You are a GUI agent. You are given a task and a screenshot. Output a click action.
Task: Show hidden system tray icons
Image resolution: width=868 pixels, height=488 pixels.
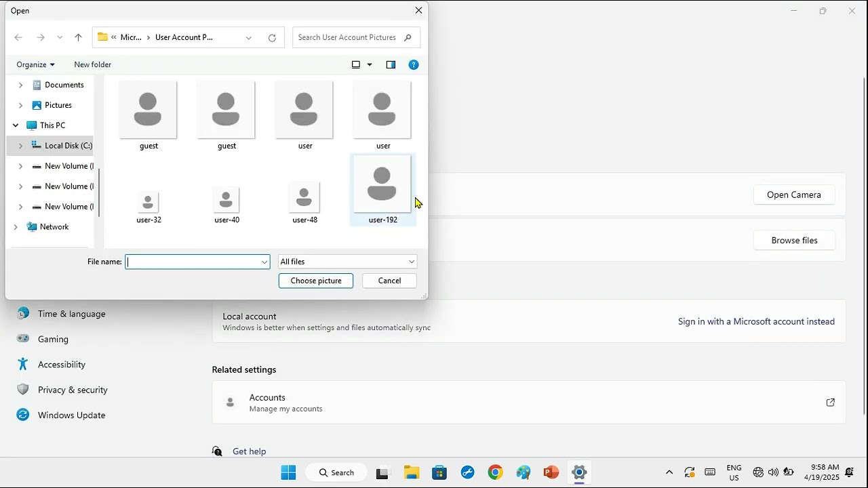click(669, 472)
